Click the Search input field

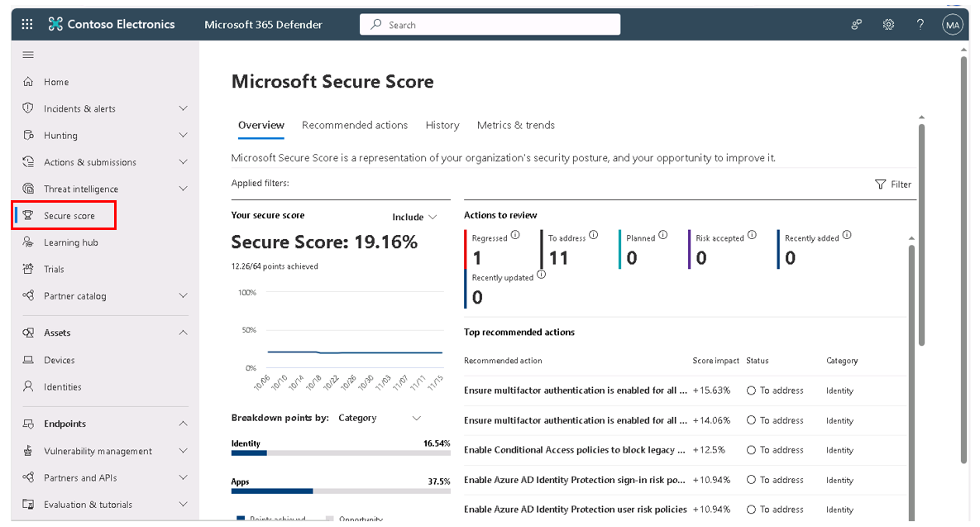[x=490, y=25]
